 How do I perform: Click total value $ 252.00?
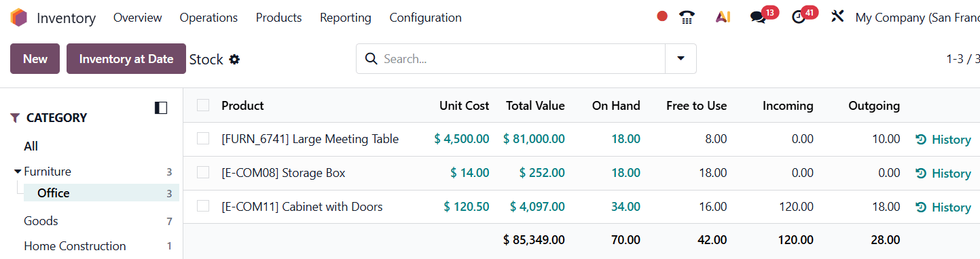tap(542, 173)
